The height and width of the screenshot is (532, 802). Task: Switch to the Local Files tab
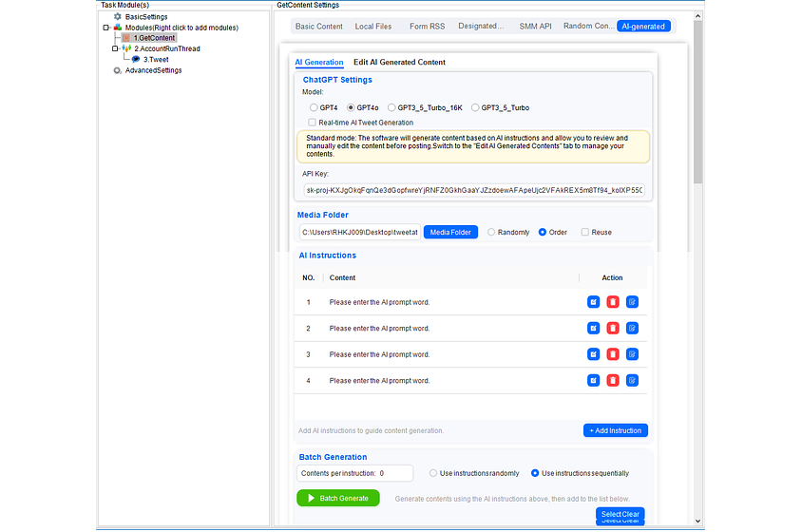[x=372, y=27]
